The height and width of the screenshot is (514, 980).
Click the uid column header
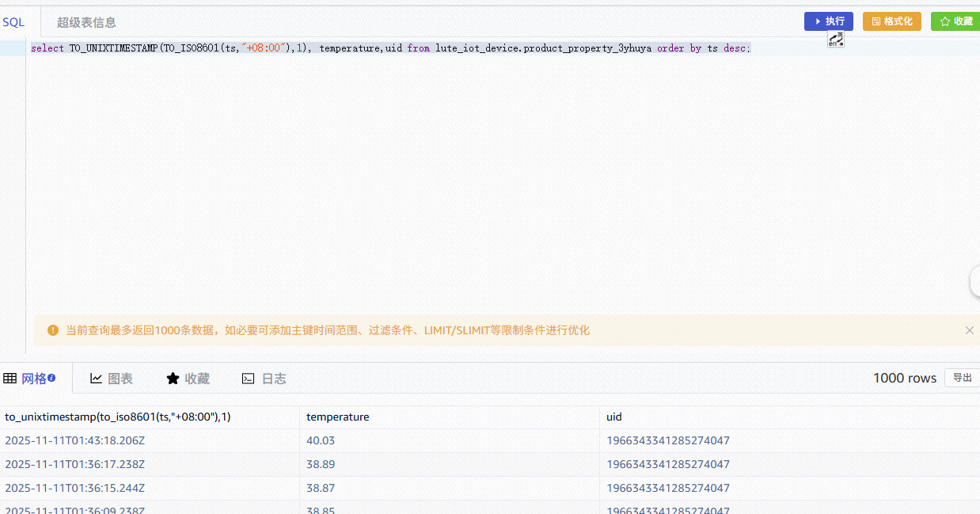pos(614,417)
